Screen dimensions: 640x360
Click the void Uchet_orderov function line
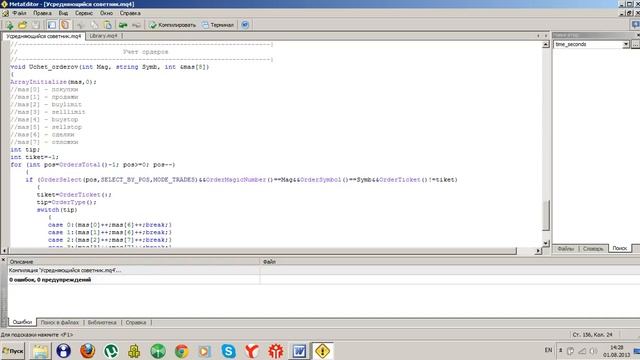(x=110, y=67)
